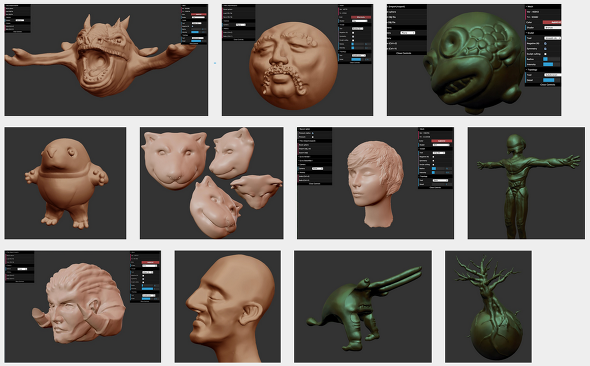The width and height of the screenshot is (590, 366).
Task: Adjust Radius slider in fish-head image
Action: [x=551, y=59]
